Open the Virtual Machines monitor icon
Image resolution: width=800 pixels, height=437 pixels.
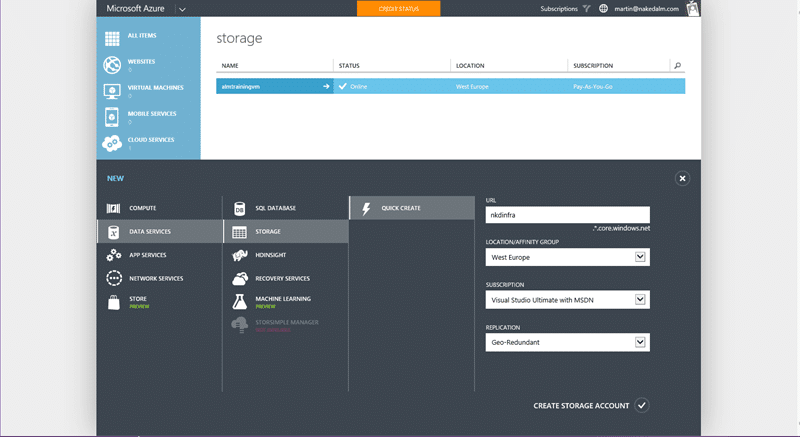(112, 91)
